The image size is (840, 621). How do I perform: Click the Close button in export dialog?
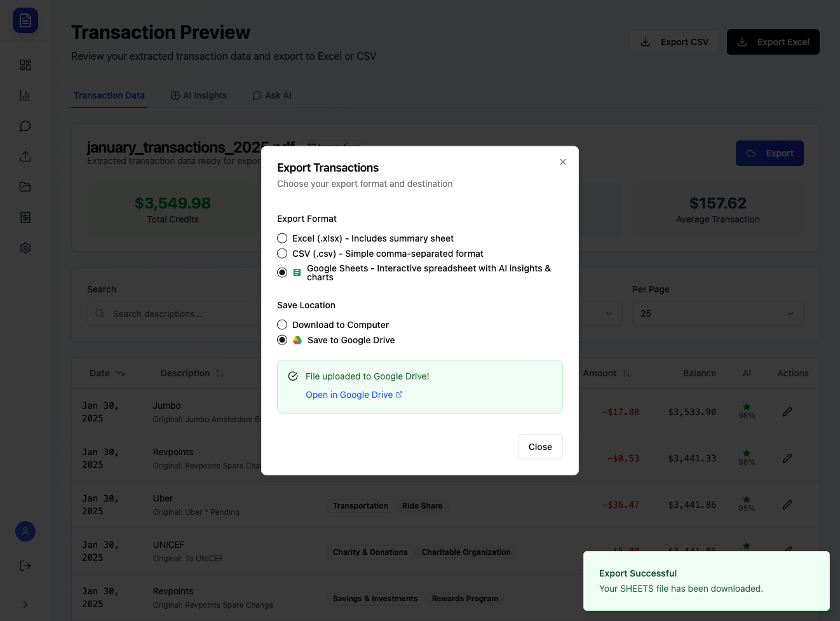[x=540, y=447]
